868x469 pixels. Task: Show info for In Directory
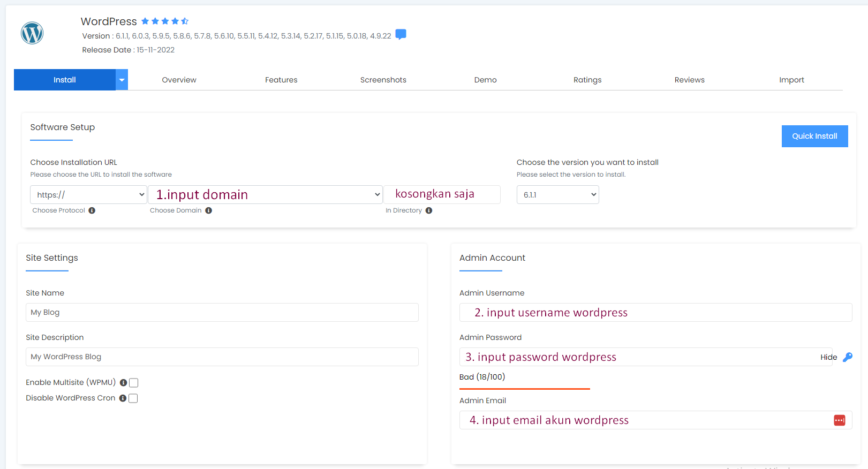(429, 210)
